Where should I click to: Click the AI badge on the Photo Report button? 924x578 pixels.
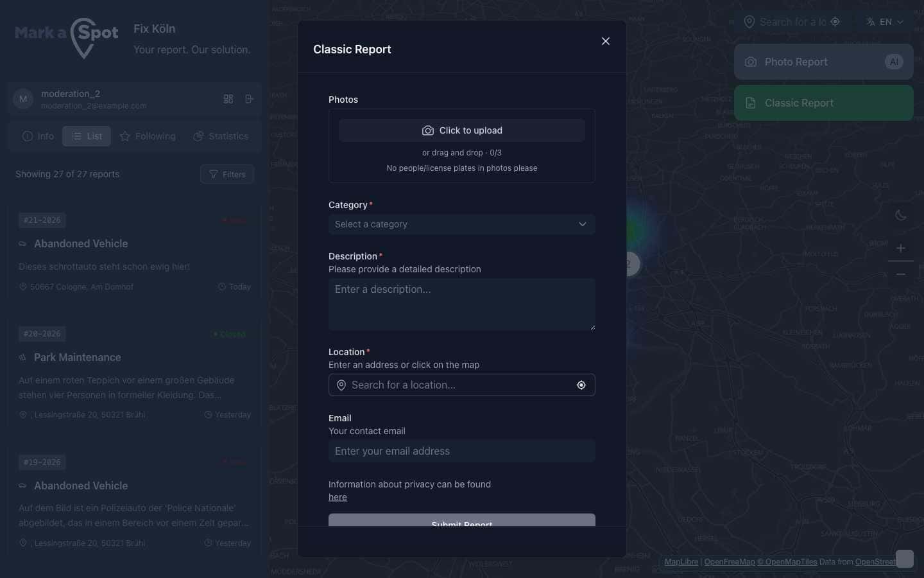pyautogui.click(x=894, y=62)
